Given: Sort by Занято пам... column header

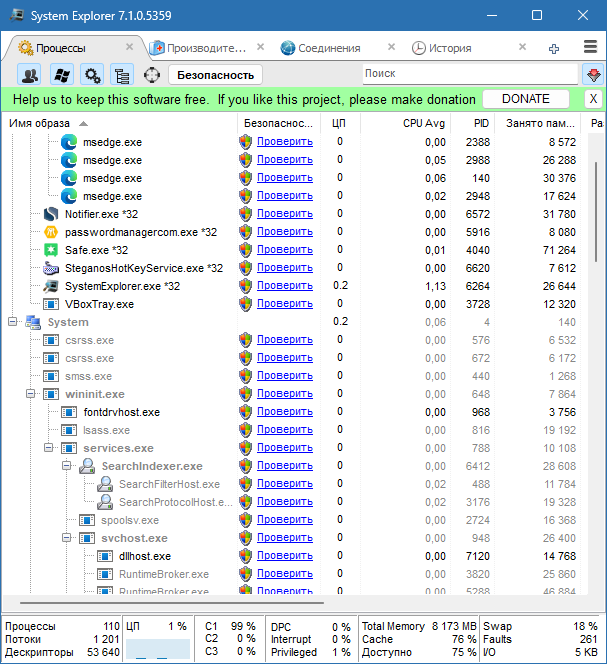Looking at the screenshot, I should [540, 123].
